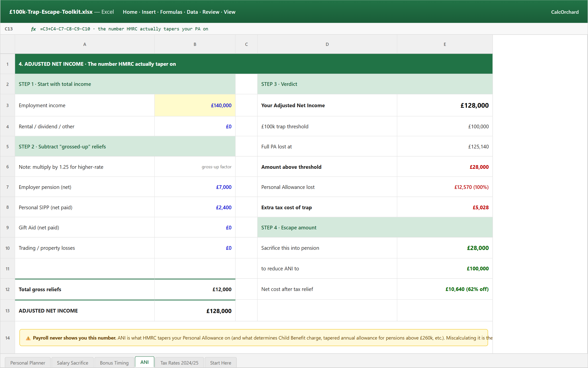Click the CalcOrchard brand label
The width and height of the screenshot is (588, 368).
(x=565, y=12)
